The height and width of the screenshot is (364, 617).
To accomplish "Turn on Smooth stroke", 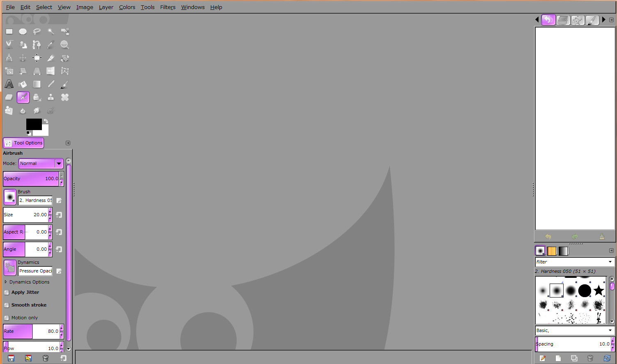I will coord(7,305).
